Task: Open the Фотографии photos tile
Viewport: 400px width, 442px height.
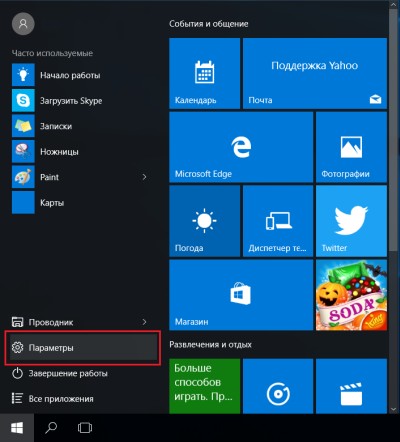Action: [x=351, y=147]
